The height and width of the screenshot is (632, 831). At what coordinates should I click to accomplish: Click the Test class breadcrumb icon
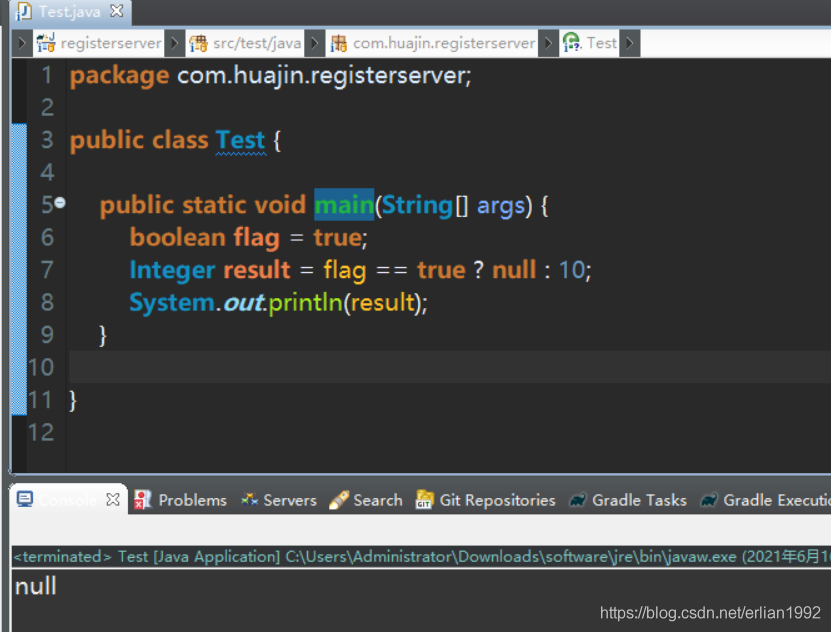tap(571, 42)
